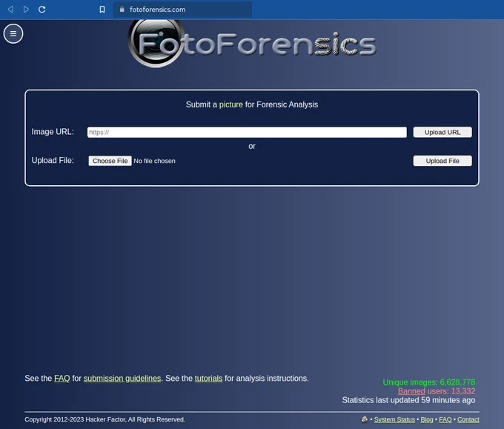Image resolution: width=504 pixels, height=429 pixels.
Task: Click the small globe icon in footer
Action: click(365, 419)
